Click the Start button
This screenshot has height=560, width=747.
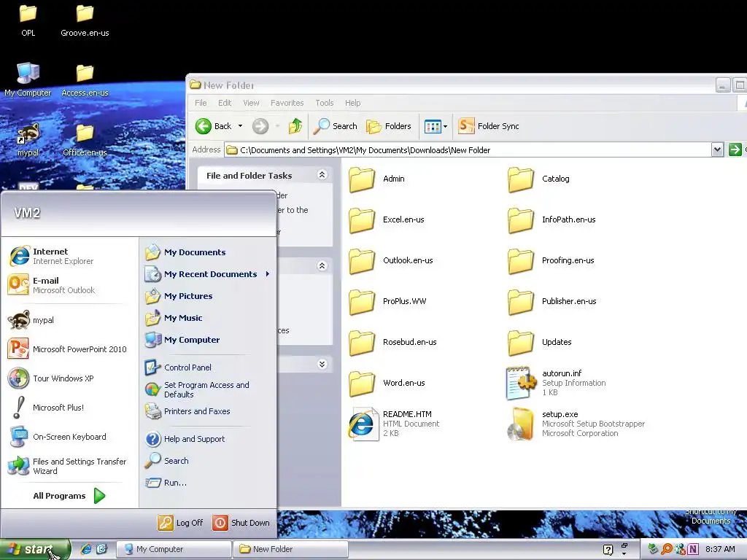35,549
